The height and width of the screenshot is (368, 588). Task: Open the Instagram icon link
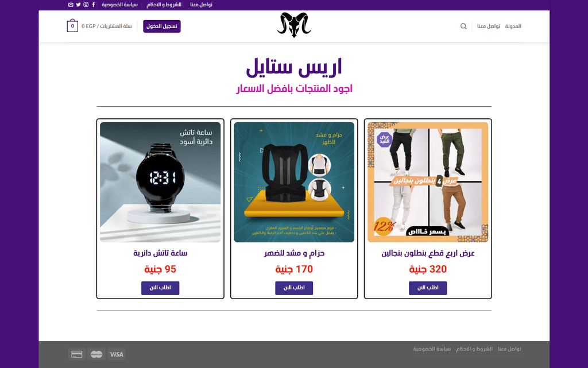pyautogui.click(x=86, y=5)
